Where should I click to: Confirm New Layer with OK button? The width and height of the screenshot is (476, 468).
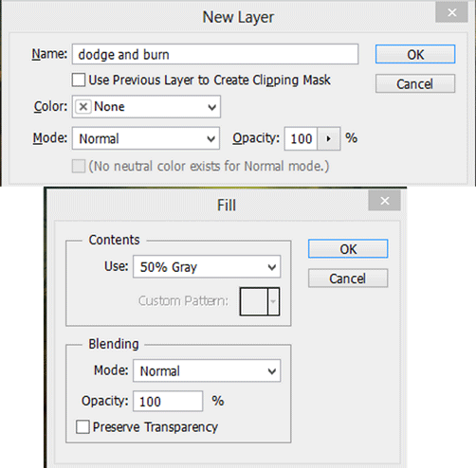pyautogui.click(x=415, y=54)
